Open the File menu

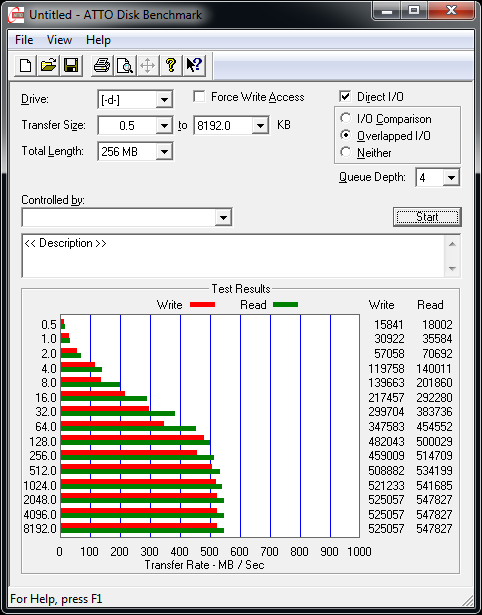[x=24, y=40]
